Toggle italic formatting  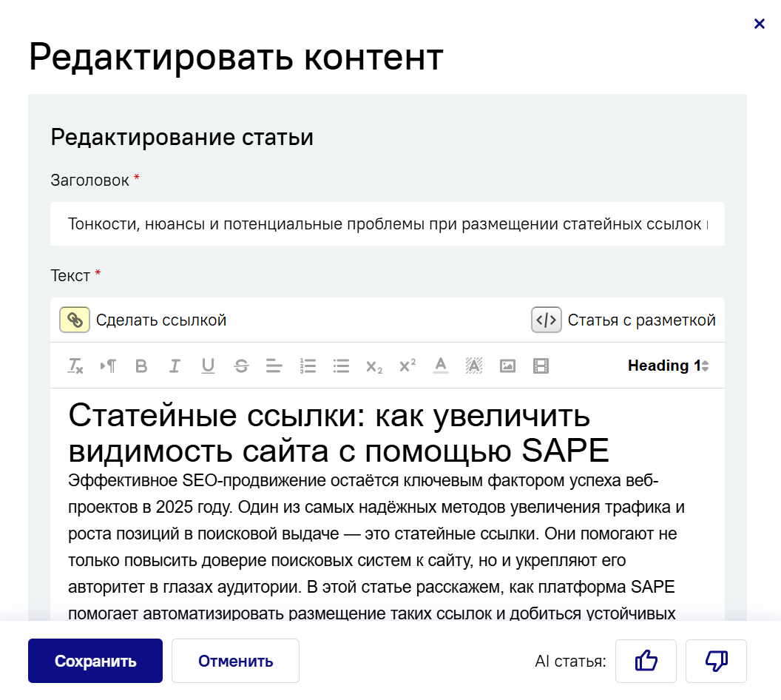[175, 366]
